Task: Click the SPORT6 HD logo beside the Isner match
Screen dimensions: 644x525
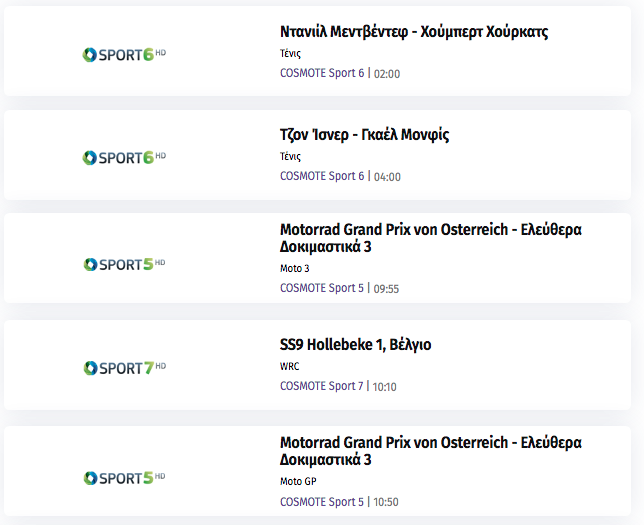Action: click(x=124, y=158)
